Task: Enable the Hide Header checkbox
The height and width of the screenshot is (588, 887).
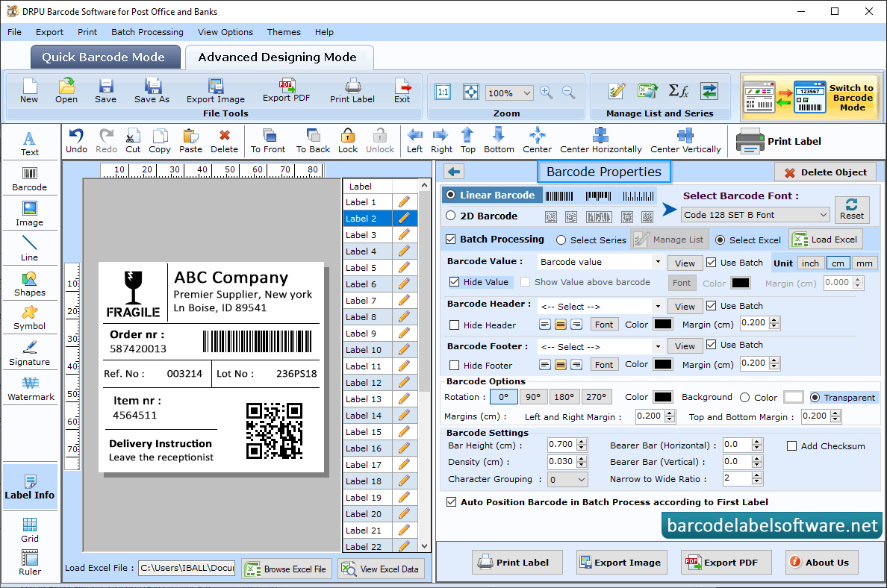Action: [x=454, y=325]
